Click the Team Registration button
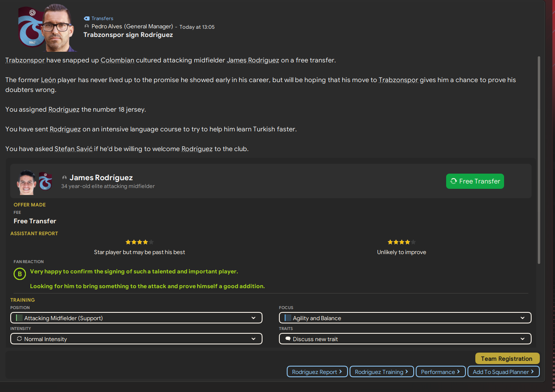The height and width of the screenshot is (392, 555). (507, 359)
